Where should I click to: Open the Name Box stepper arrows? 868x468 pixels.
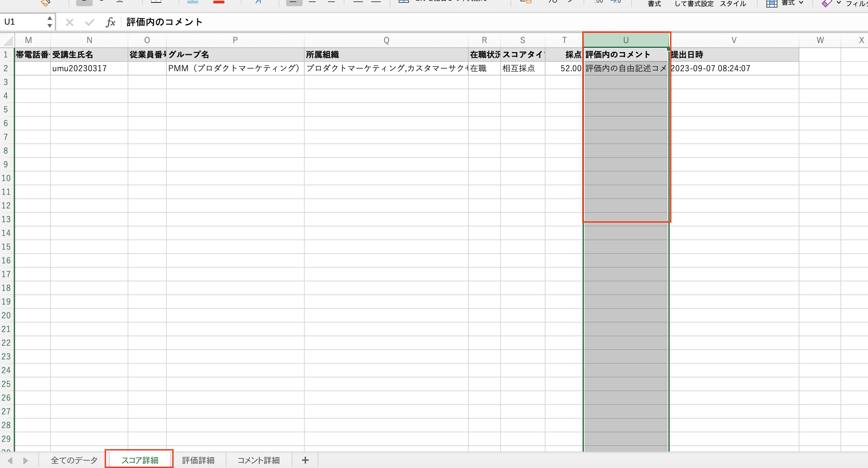[50, 22]
